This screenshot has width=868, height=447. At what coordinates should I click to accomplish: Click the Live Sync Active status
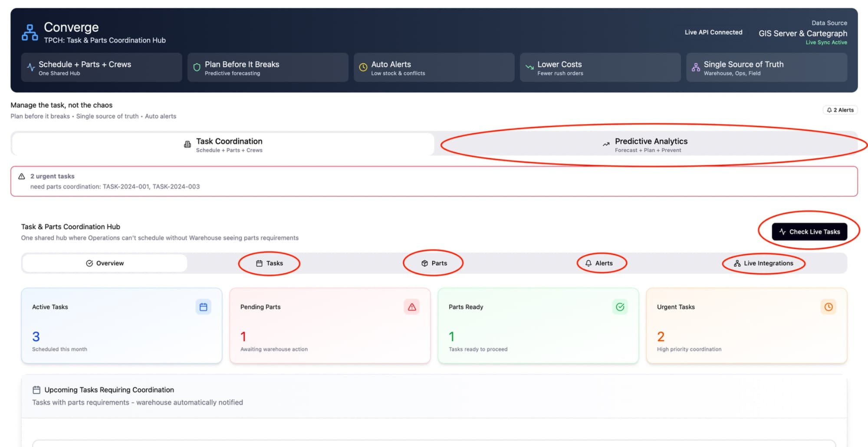(826, 43)
